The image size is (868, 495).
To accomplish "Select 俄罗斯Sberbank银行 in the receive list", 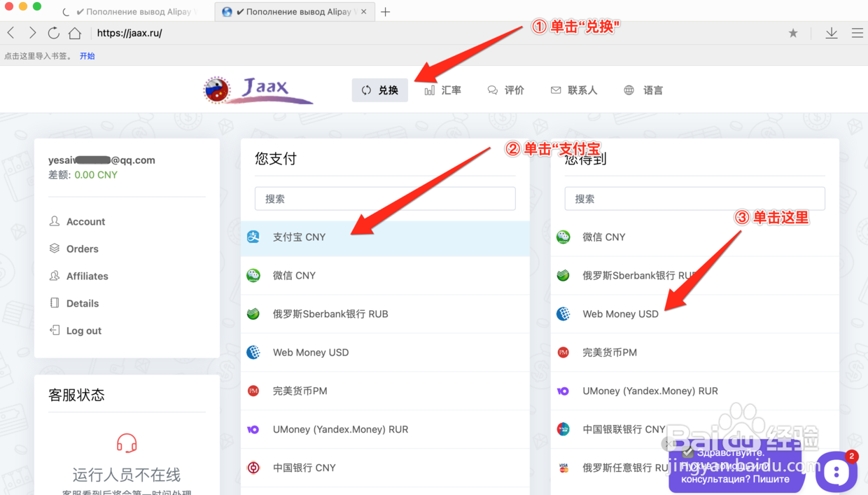I will pyautogui.click(x=694, y=275).
